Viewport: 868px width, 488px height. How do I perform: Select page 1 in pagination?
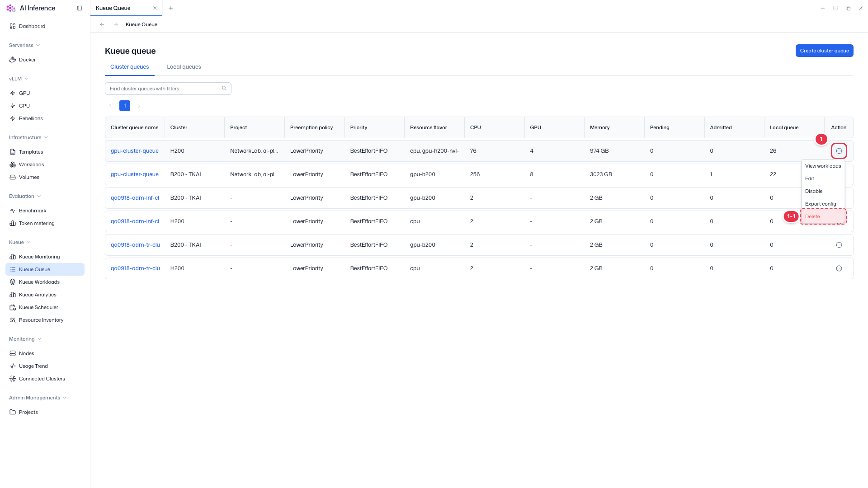point(125,106)
